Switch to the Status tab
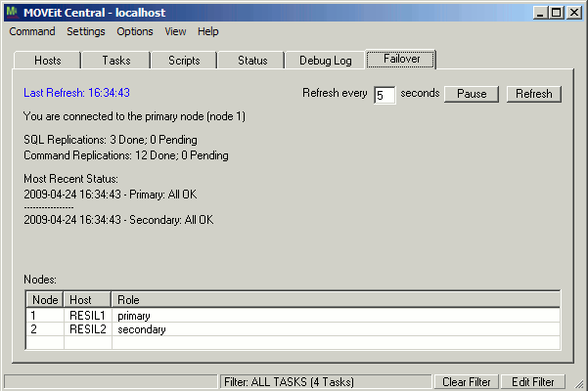588x391 pixels. coord(252,61)
